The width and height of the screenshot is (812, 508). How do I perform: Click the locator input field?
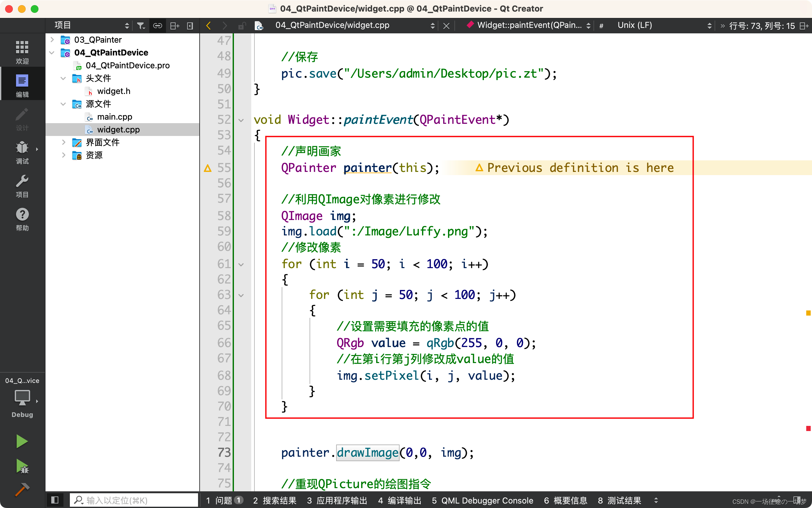tap(134, 500)
